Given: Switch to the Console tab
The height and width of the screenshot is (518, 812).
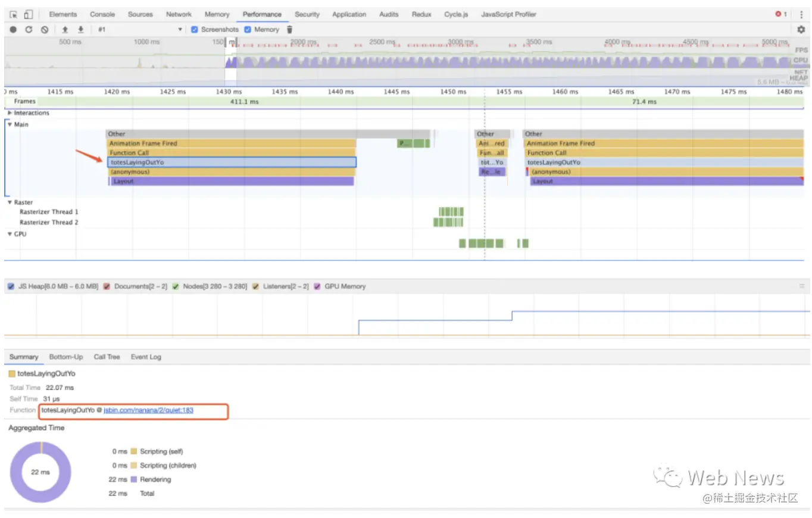Looking at the screenshot, I should click(x=102, y=14).
